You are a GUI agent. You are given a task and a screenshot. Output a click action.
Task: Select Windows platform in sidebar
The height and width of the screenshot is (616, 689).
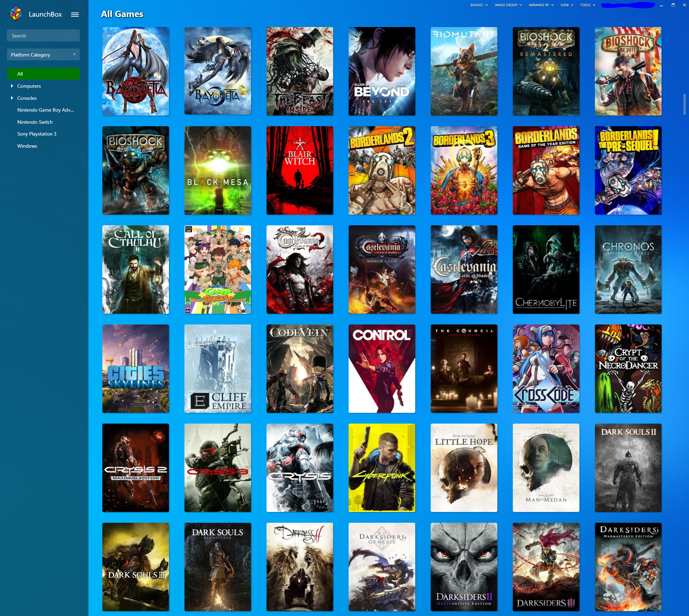point(27,146)
